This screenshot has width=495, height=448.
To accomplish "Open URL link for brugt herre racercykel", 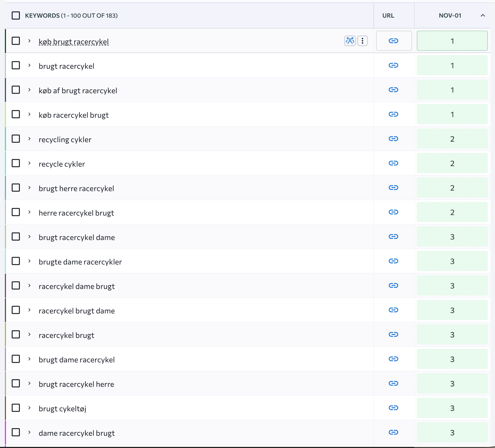I will [393, 188].
